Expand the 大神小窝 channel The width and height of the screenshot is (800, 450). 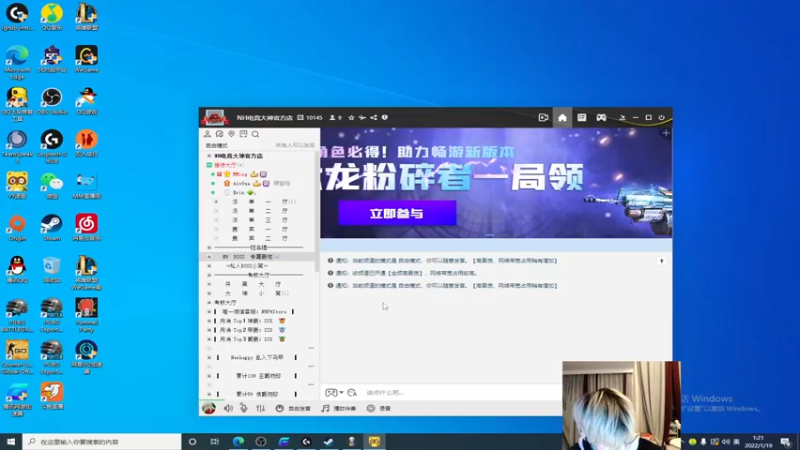pos(209,293)
